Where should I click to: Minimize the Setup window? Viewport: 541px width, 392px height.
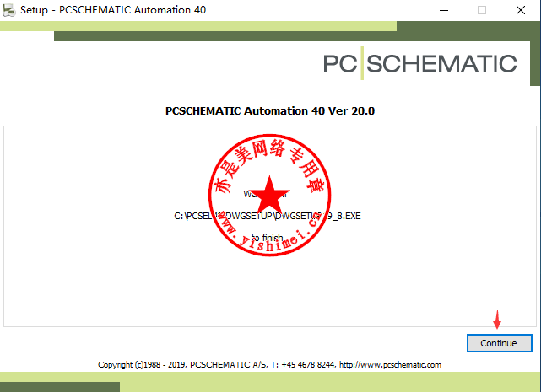(444, 10)
